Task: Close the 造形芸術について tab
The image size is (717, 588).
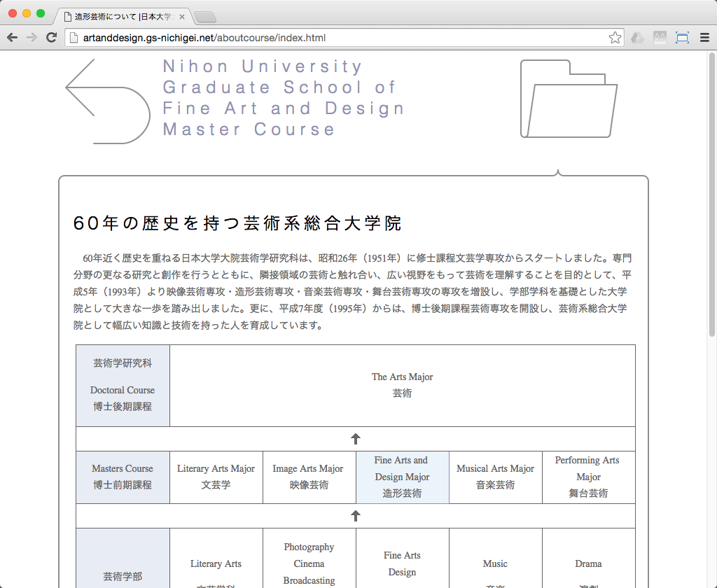Action: 182,17
